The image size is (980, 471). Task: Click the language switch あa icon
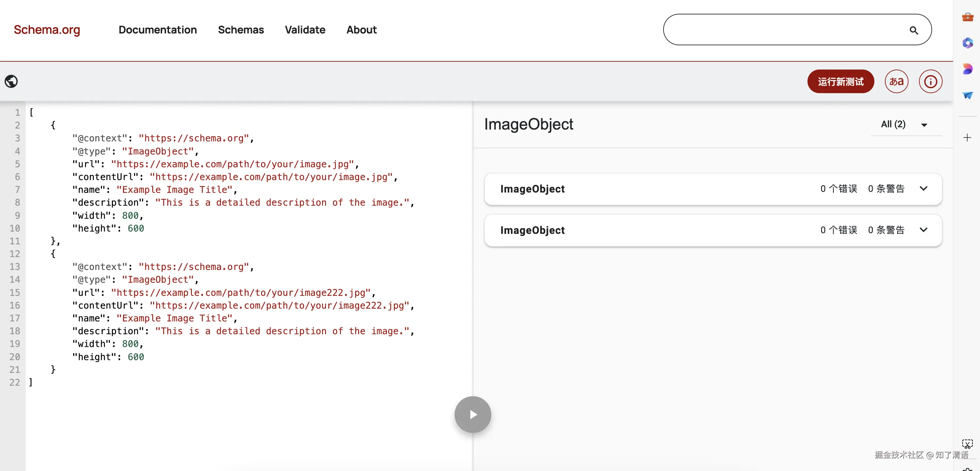pyautogui.click(x=896, y=81)
